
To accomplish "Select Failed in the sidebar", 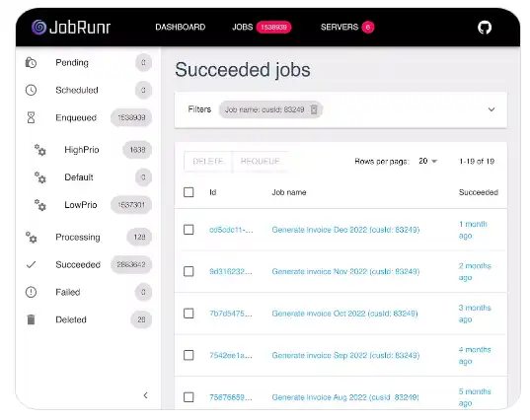I will coord(88,292).
